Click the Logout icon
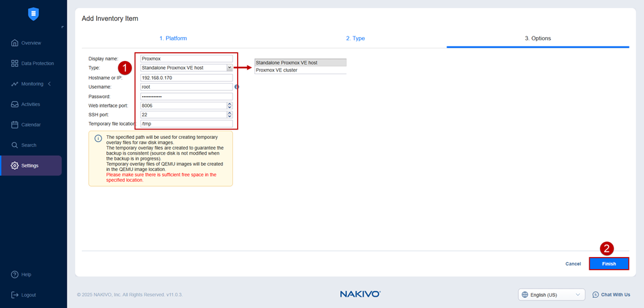Viewport: 644px width, 308px height. click(15, 295)
